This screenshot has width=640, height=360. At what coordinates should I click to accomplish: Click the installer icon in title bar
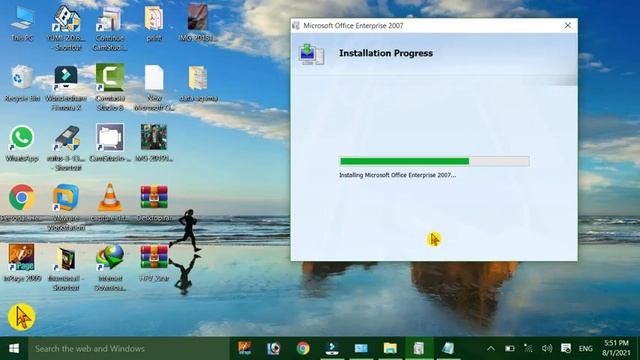pos(296,26)
